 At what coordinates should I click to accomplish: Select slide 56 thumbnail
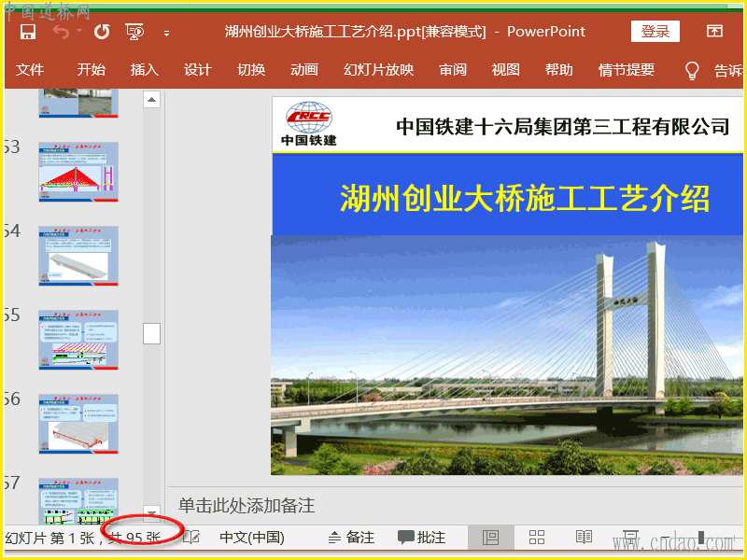78,424
